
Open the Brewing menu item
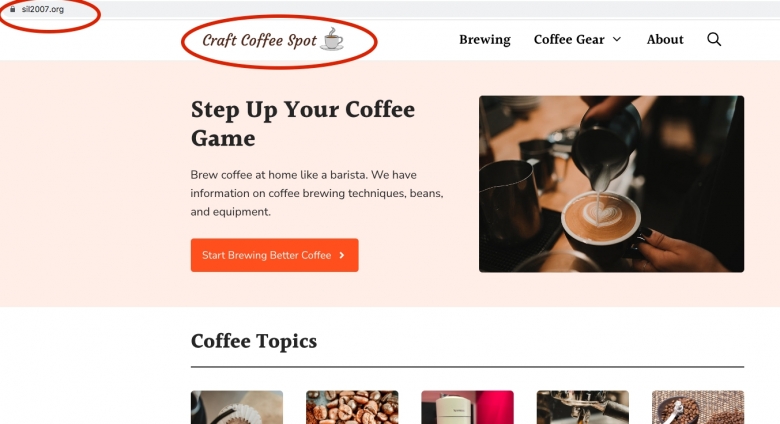[x=485, y=39]
